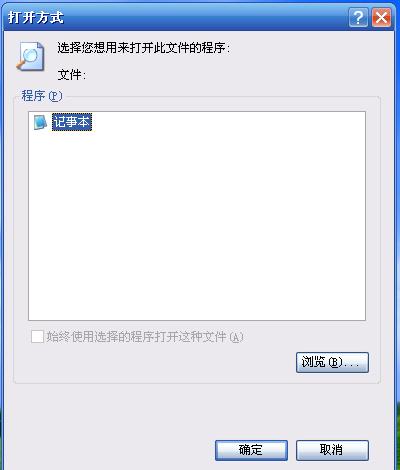Viewport: 400px width, 470px height.
Task: Close the 打开方式 dialog with the red X
Action: click(381, 17)
